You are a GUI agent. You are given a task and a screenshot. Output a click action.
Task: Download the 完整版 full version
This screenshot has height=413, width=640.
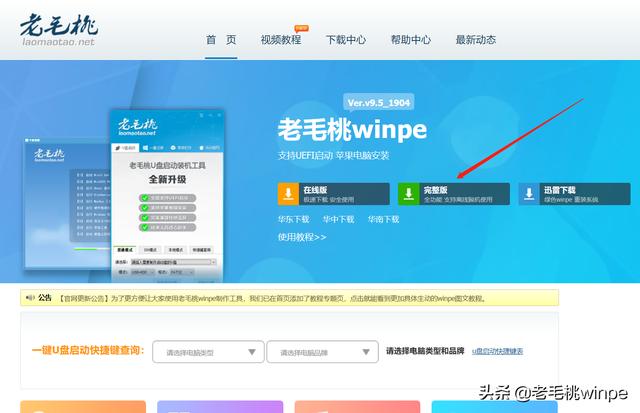pyautogui.click(x=454, y=194)
